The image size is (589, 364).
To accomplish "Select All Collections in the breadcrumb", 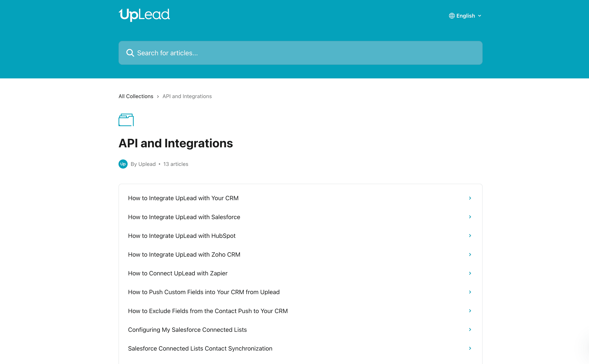I will pos(136,96).
